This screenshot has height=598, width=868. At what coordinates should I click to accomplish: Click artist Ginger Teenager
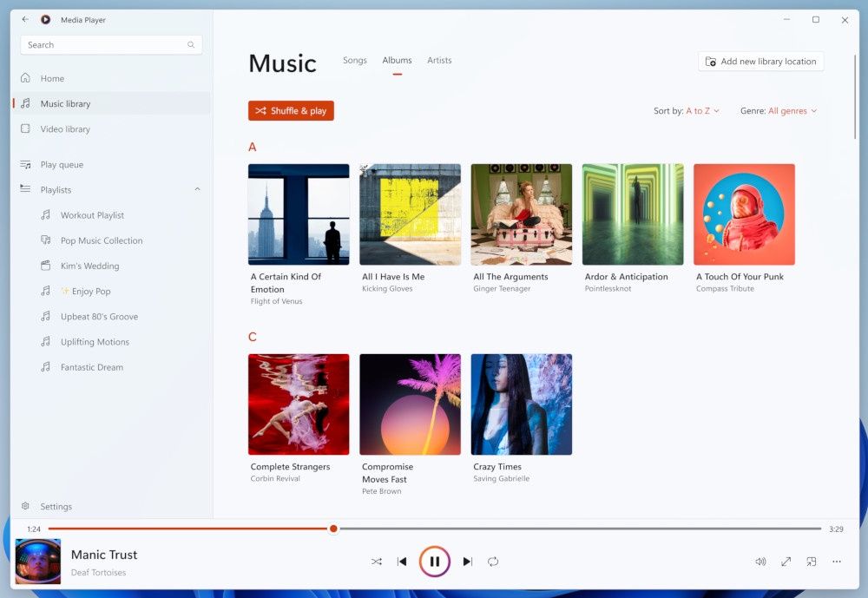(x=502, y=288)
